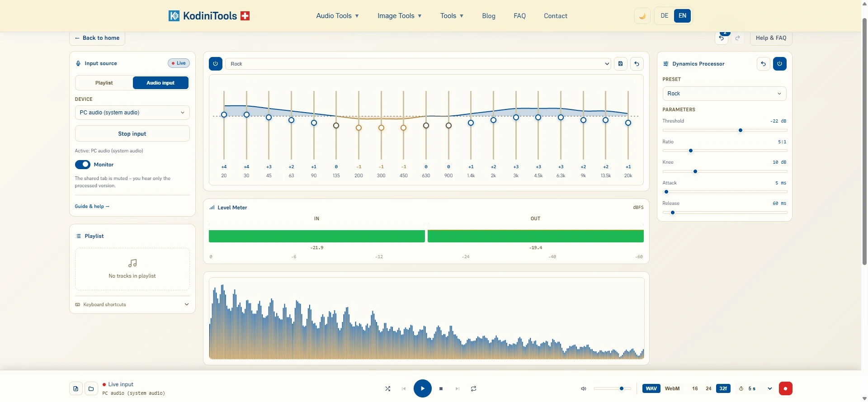This screenshot has width=868, height=402.
Task: Click Back to home button
Action: point(97,38)
